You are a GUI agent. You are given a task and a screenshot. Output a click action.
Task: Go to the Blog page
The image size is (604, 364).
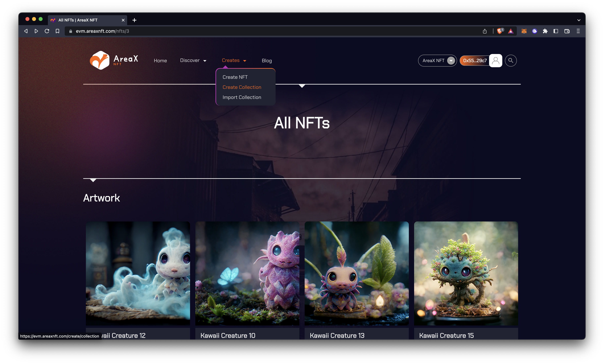pos(267,61)
